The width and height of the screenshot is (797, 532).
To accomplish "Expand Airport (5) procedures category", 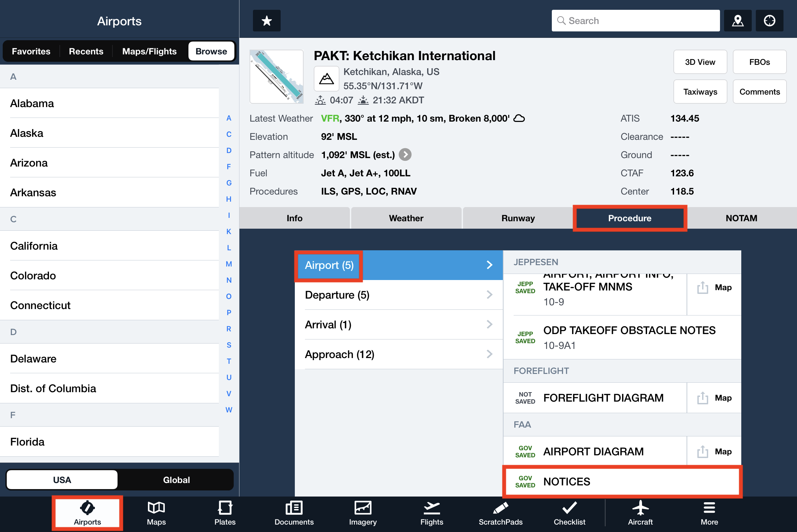I will point(399,265).
